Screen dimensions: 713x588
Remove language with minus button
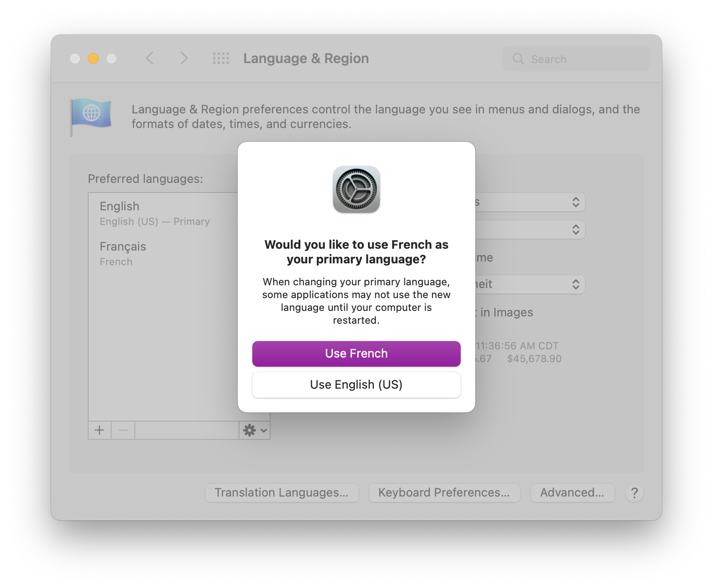pos(123,430)
